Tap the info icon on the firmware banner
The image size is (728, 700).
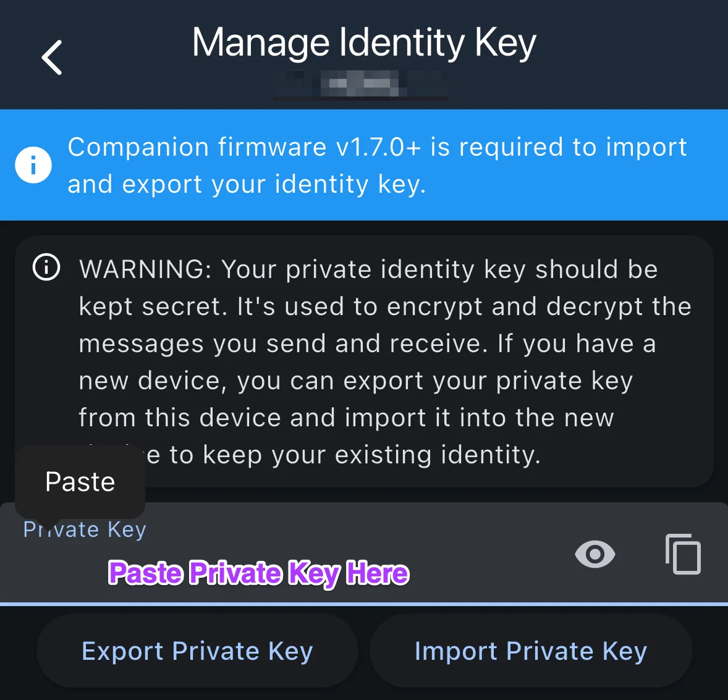click(x=33, y=164)
